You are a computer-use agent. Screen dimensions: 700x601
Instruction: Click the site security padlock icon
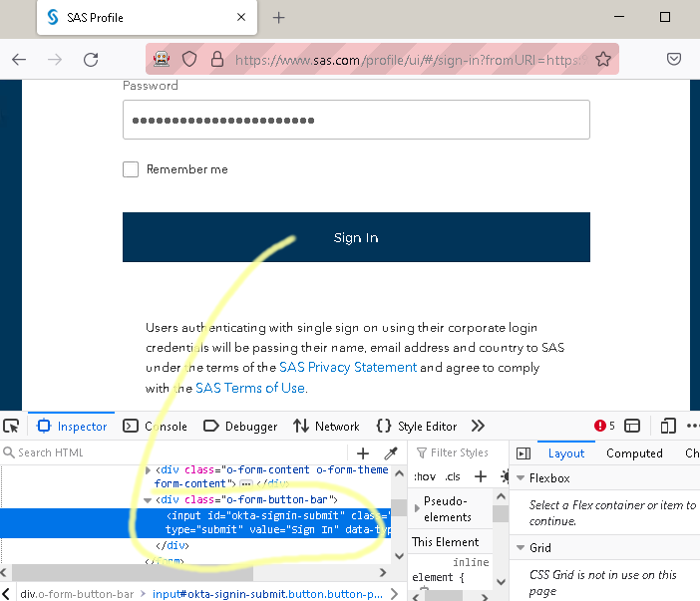click(217, 59)
